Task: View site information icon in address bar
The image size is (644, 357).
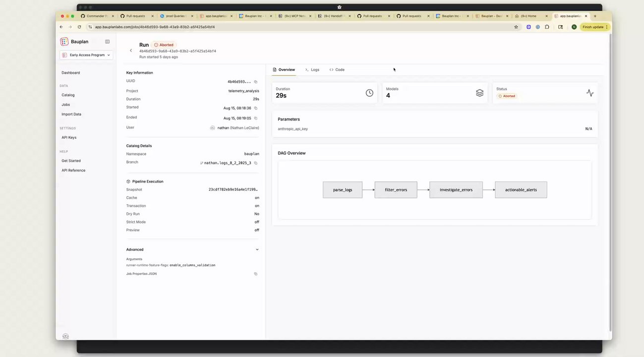Action: (90, 27)
